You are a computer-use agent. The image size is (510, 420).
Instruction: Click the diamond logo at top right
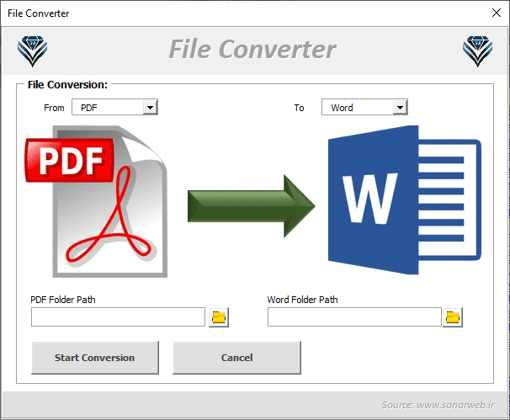point(477,51)
